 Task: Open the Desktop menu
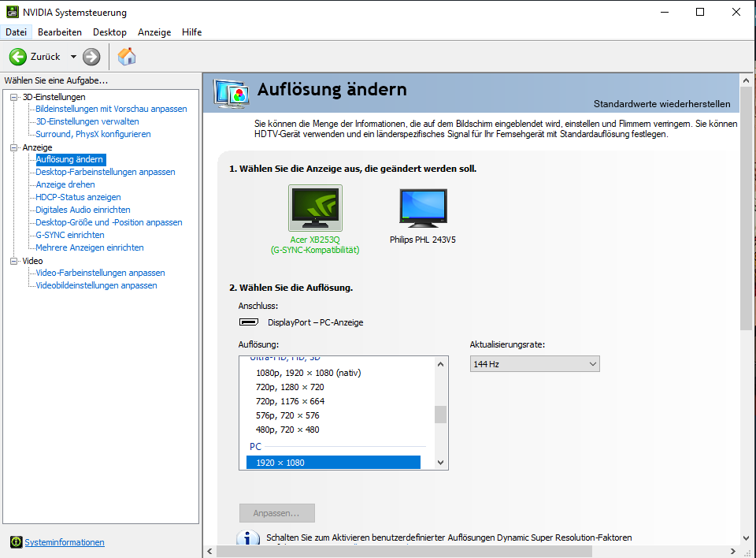[x=110, y=32]
